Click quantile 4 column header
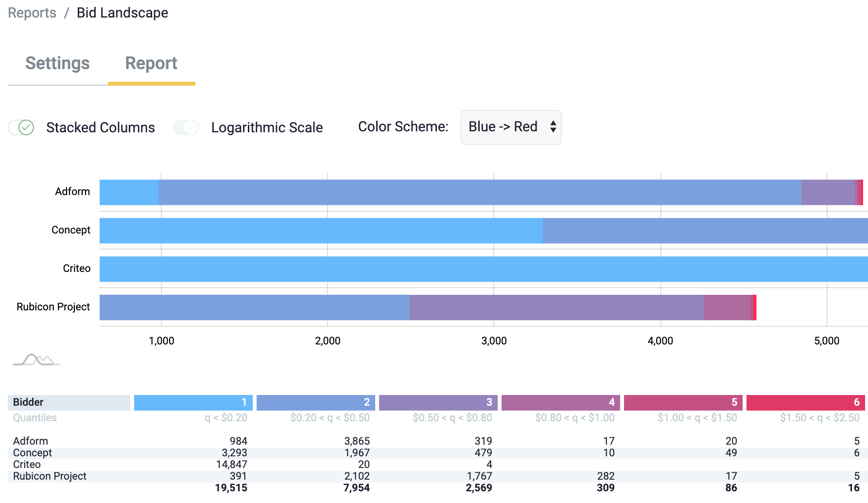 [560, 402]
